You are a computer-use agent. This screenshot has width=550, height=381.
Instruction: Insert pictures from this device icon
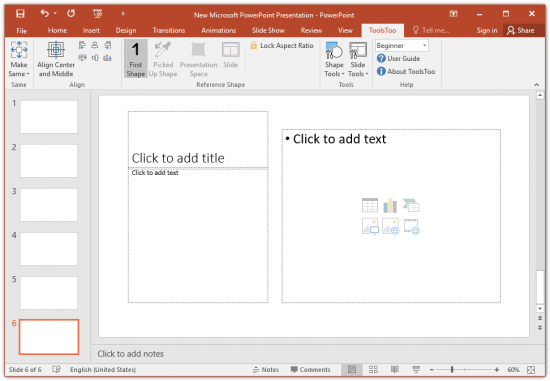(370, 226)
